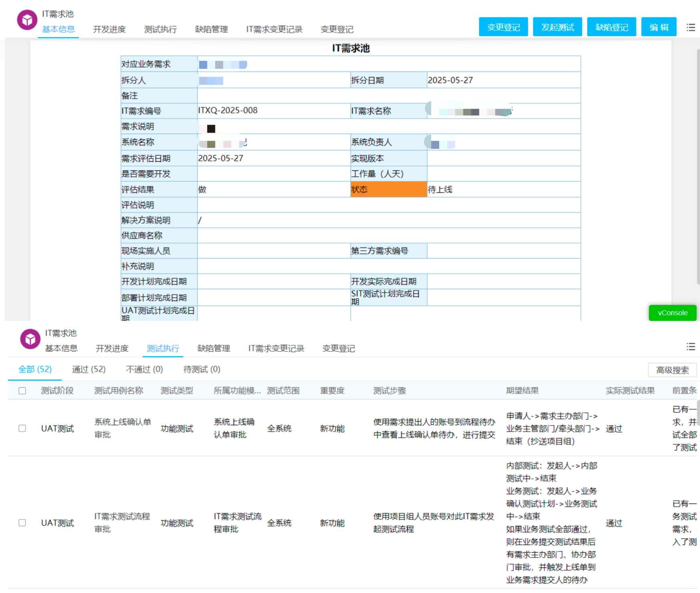The width and height of the screenshot is (700, 593).
Task: Open IT需求变更记录 tab in top panel
Action: click(x=274, y=29)
